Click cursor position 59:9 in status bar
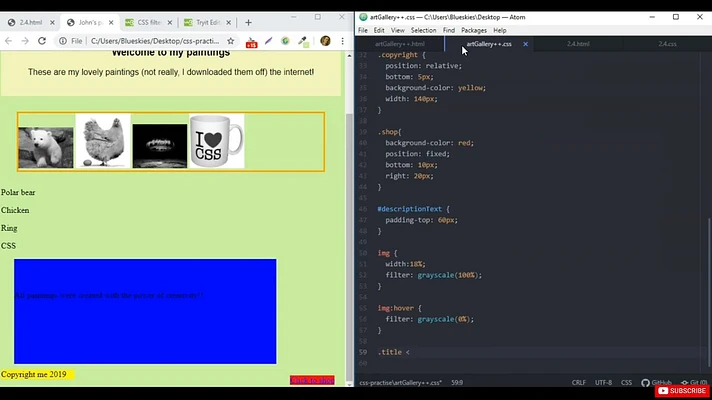 pyautogui.click(x=457, y=383)
